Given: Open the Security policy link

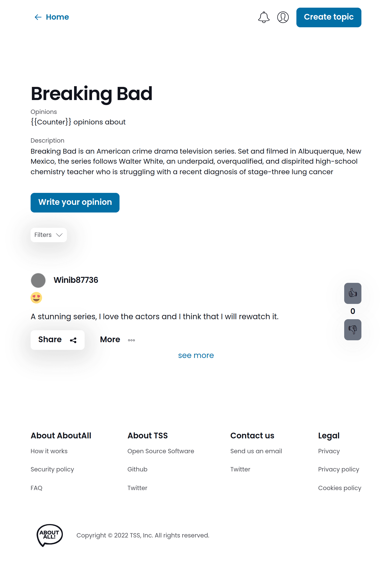Looking at the screenshot, I should 52,469.
